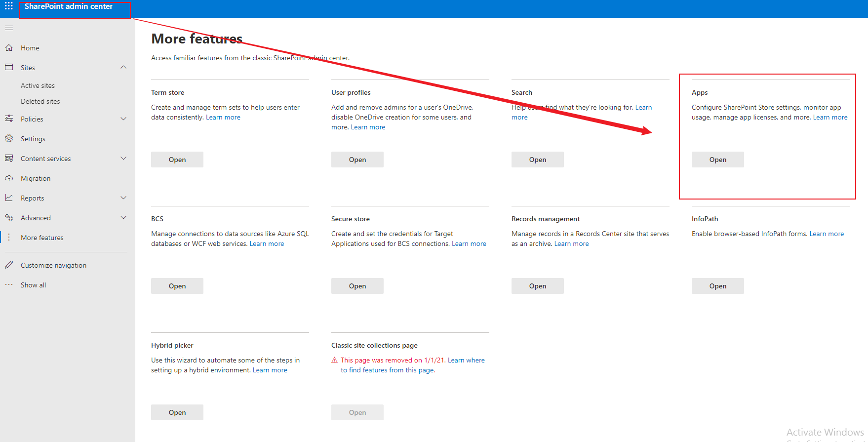Click the More features dots icon
The width and height of the screenshot is (868, 442).
click(9, 237)
